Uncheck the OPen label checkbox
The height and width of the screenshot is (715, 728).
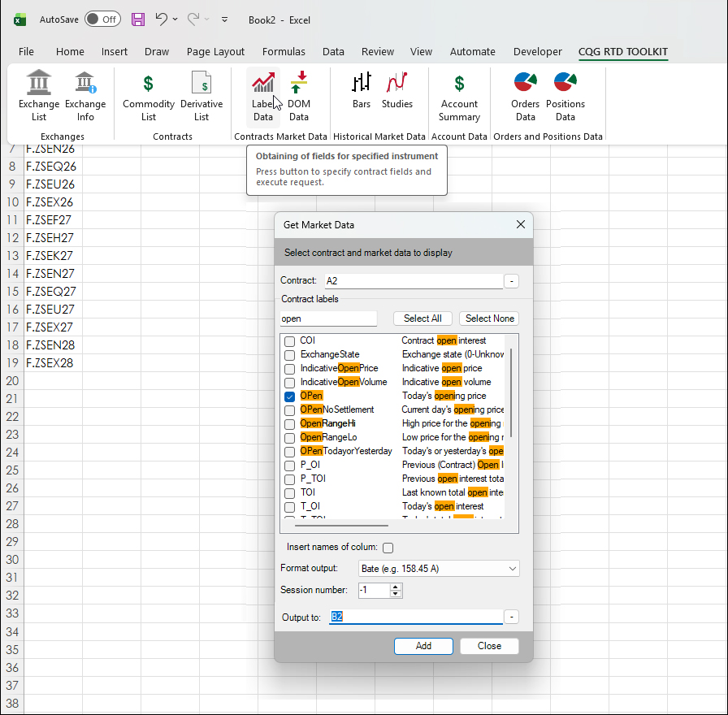(x=289, y=396)
